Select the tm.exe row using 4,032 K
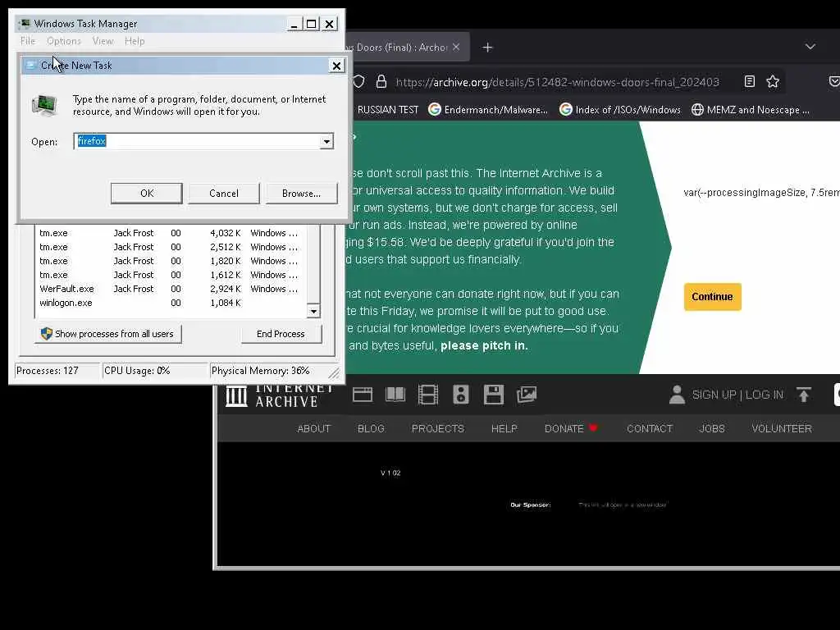The image size is (840, 630). pos(171,233)
